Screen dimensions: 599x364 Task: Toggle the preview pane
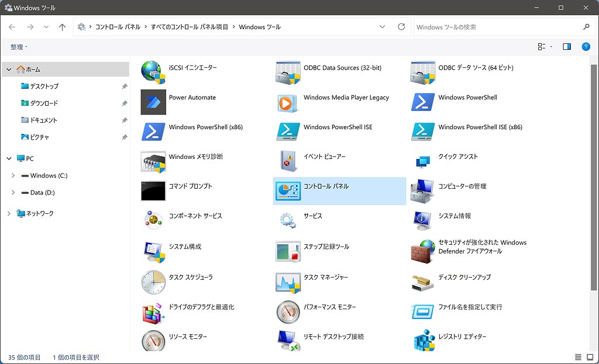tap(567, 47)
